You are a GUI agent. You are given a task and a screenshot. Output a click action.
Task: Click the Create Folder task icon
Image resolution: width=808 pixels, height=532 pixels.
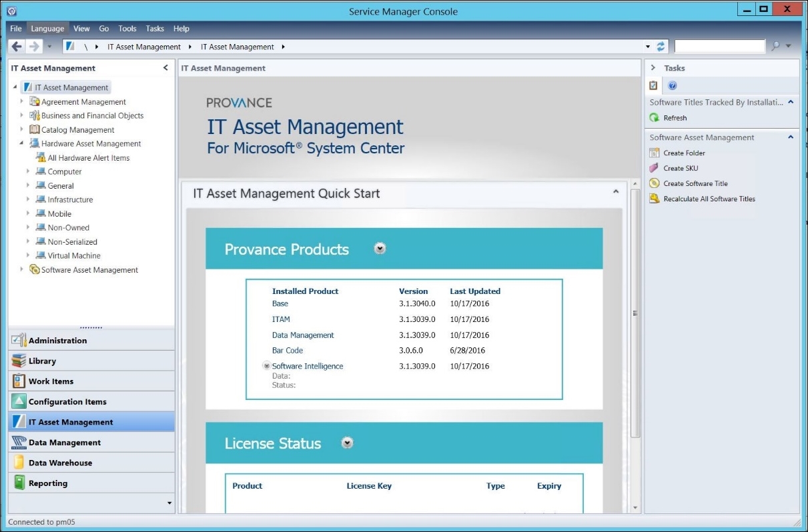[655, 153]
